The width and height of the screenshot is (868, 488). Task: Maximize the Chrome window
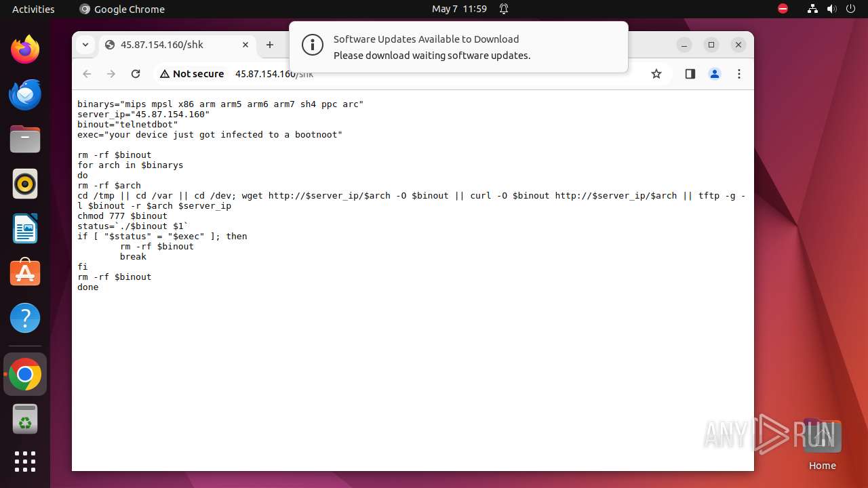click(711, 45)
